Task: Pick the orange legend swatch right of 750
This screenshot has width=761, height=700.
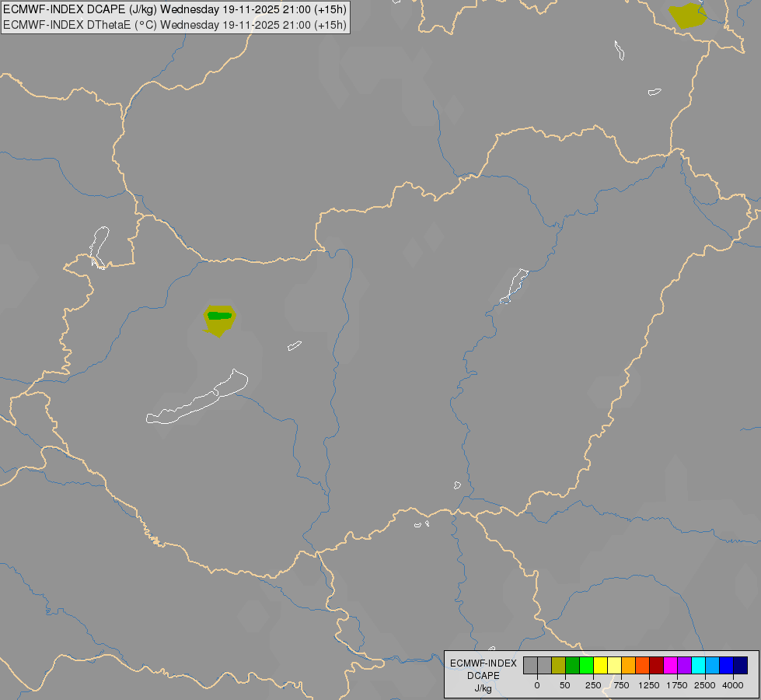Action: pos(629,666)
